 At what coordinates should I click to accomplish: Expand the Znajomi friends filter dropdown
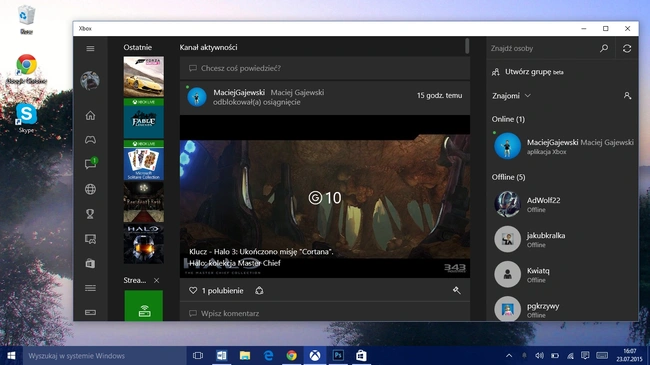[511, 96]
